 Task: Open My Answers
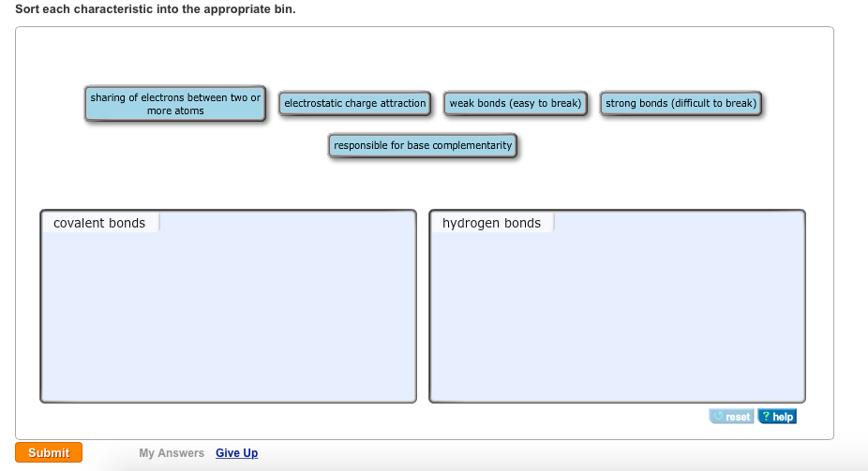(x=172, y=453)
